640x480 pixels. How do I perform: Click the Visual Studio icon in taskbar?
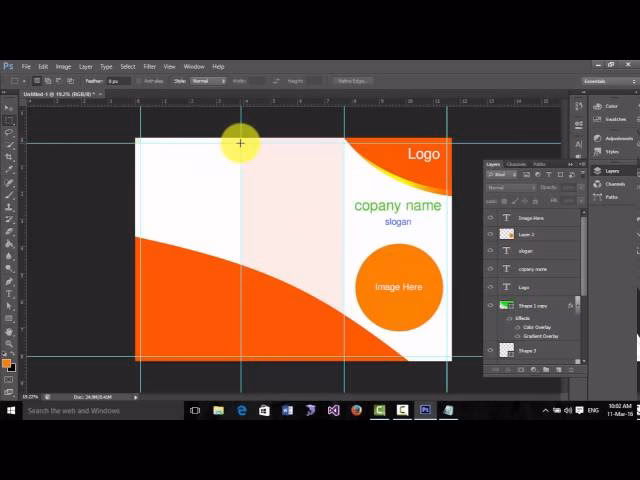[x=334, y=410]
